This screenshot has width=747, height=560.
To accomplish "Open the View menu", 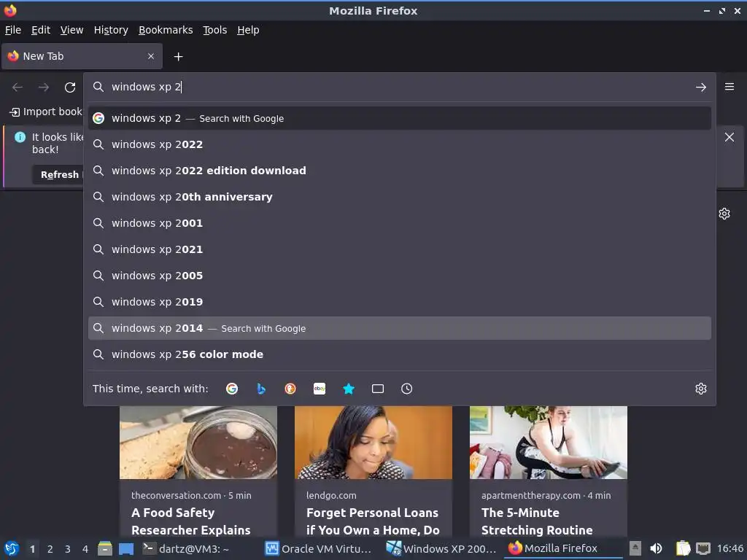I will click(72, 30).
